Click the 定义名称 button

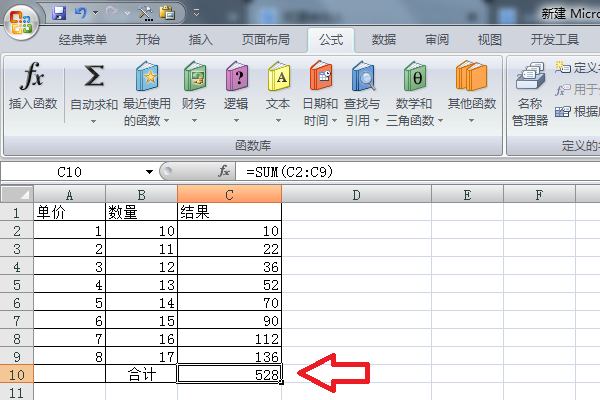(574, 67)
